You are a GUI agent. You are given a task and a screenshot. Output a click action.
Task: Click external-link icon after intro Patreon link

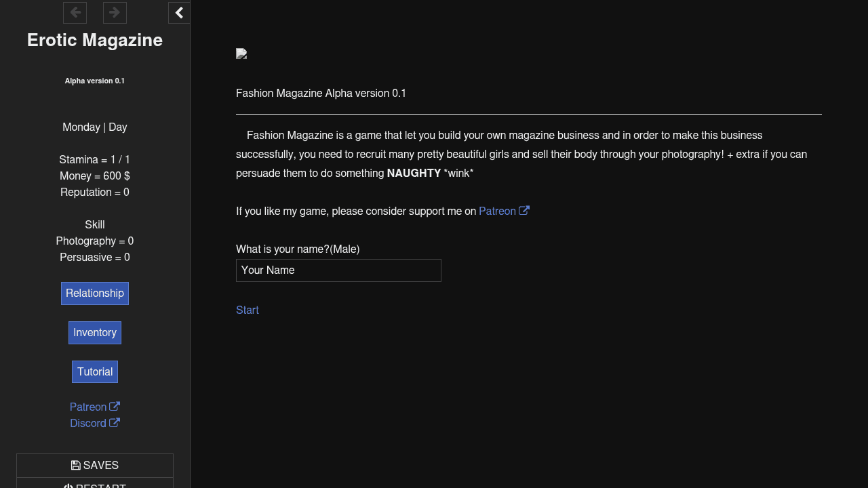coord(524,211)
